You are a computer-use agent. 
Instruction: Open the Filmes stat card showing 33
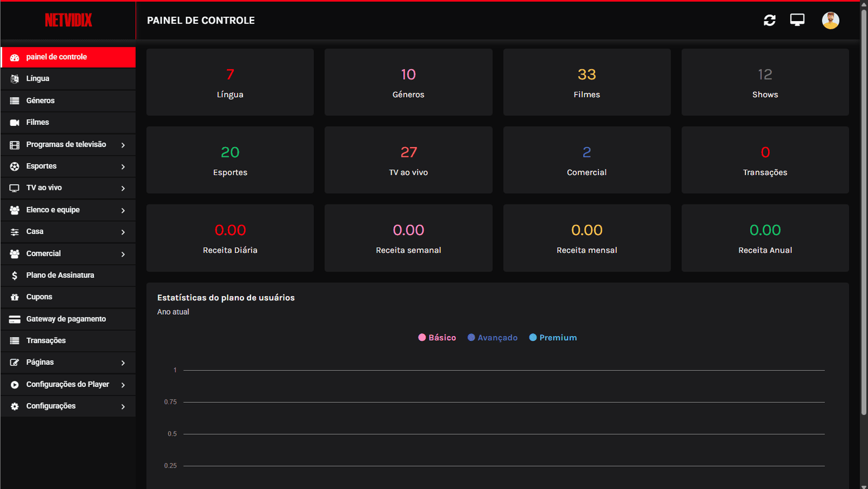(586, 82)
